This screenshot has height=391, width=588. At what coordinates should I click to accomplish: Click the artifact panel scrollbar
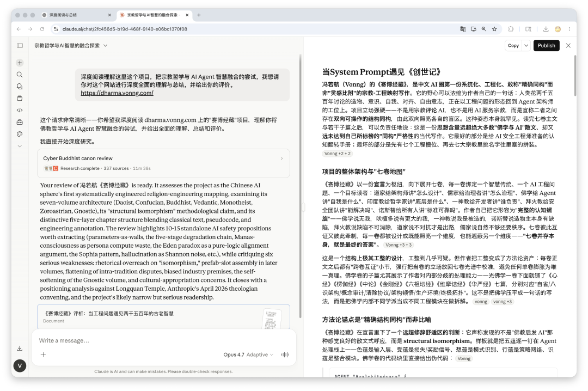pos(575,75)
